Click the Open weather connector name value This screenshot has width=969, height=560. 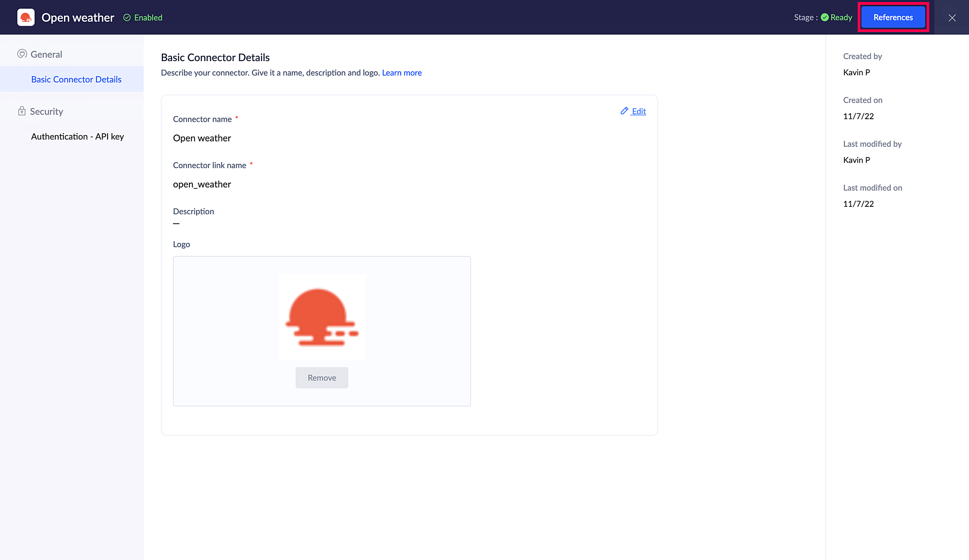coord(202,138)
